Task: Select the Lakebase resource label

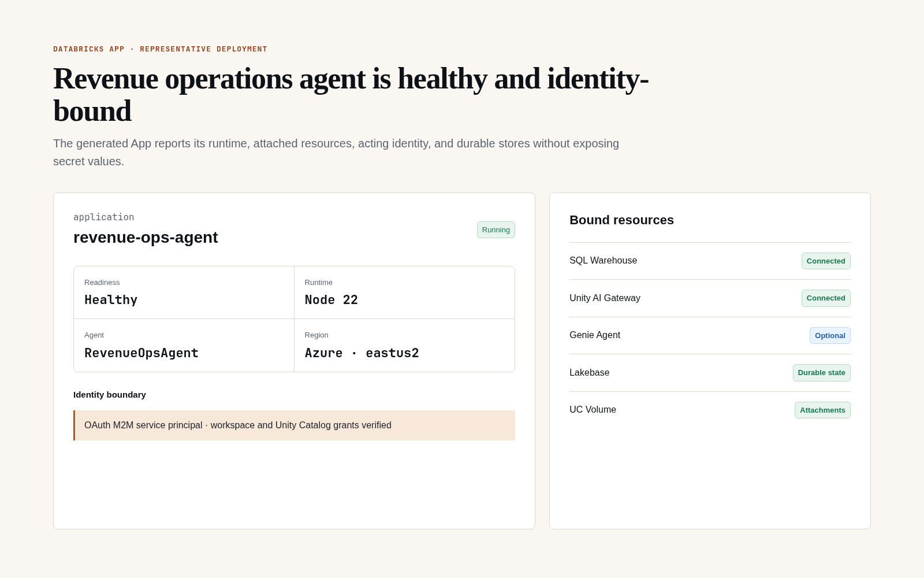Action: coord(589,373)
